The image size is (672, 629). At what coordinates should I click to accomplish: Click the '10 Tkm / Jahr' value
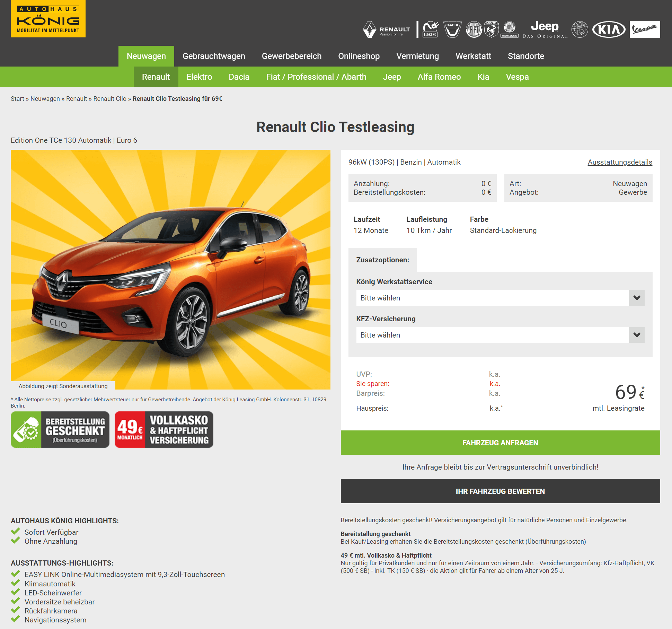pyautogui.click(x=429, y=230)
